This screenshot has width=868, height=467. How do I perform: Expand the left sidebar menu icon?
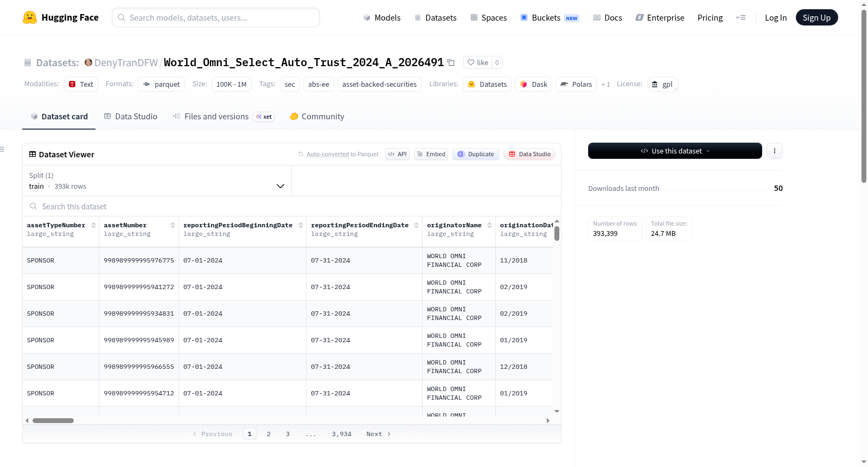pyautogui.click(x=3, y=149)
